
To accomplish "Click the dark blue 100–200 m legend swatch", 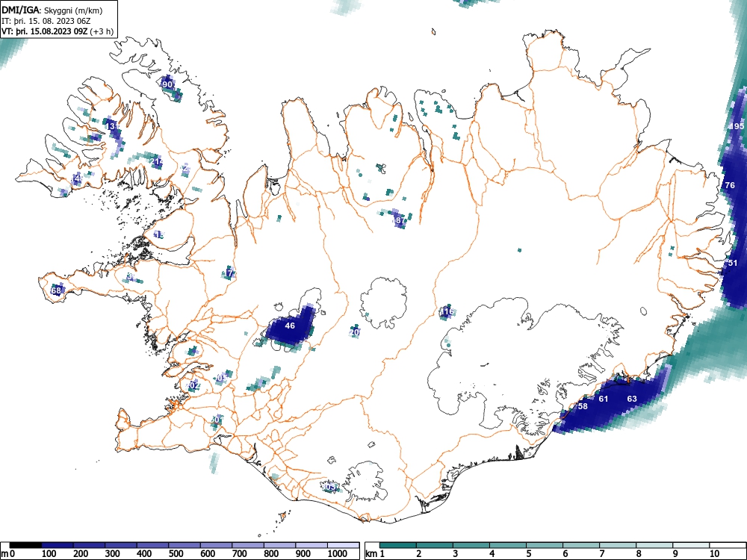I will [x=58, y=545].
